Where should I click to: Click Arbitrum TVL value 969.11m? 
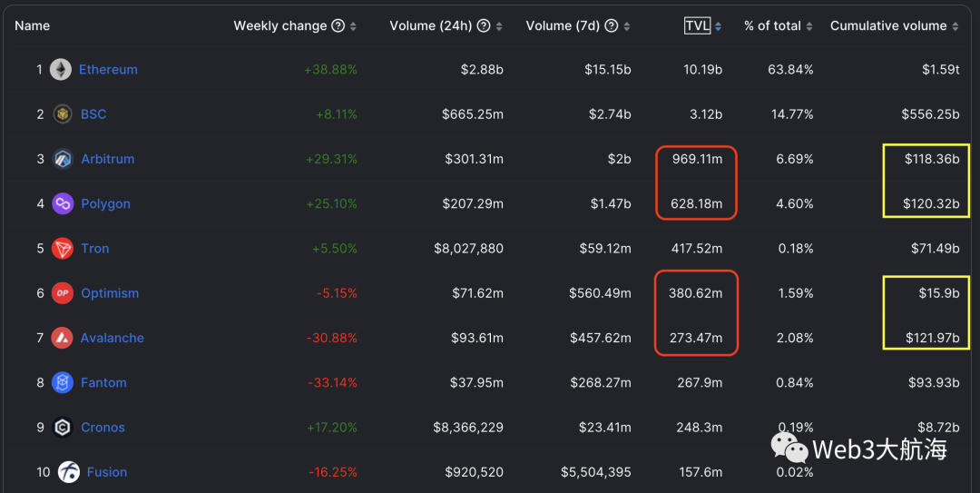coord(697,159)
